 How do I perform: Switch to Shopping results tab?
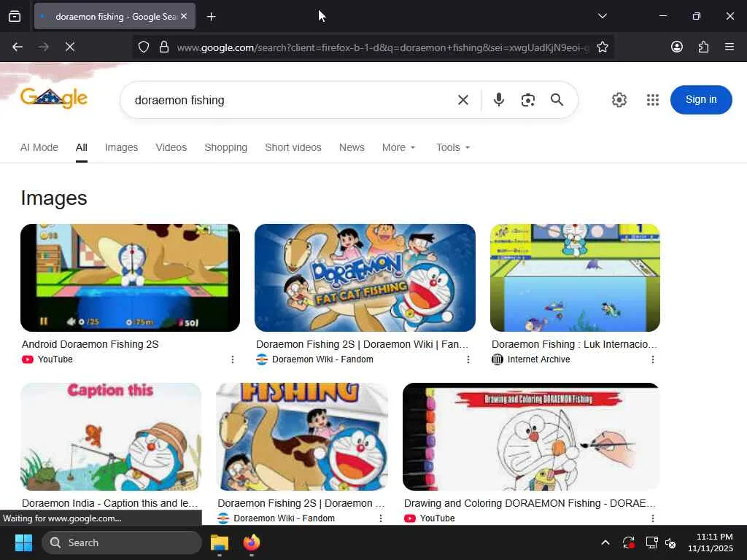tap(226, 147)
